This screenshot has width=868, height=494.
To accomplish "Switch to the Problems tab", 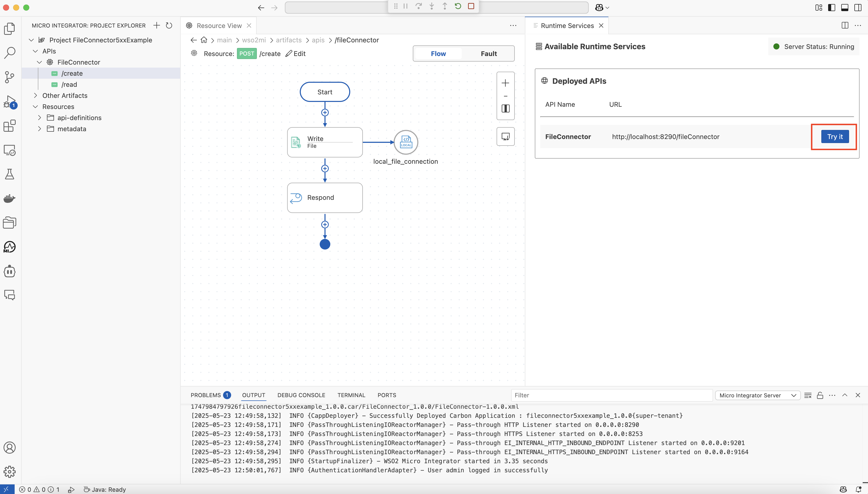I will click(210, 395).
